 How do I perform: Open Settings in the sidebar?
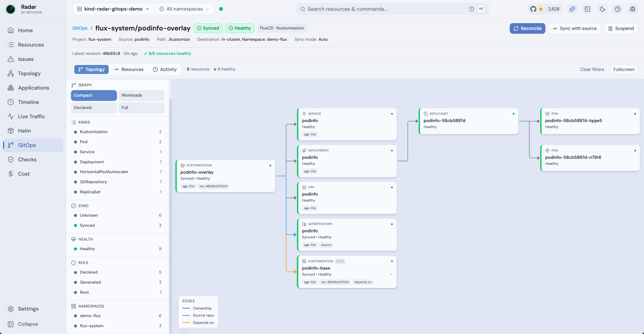(33, 309)
